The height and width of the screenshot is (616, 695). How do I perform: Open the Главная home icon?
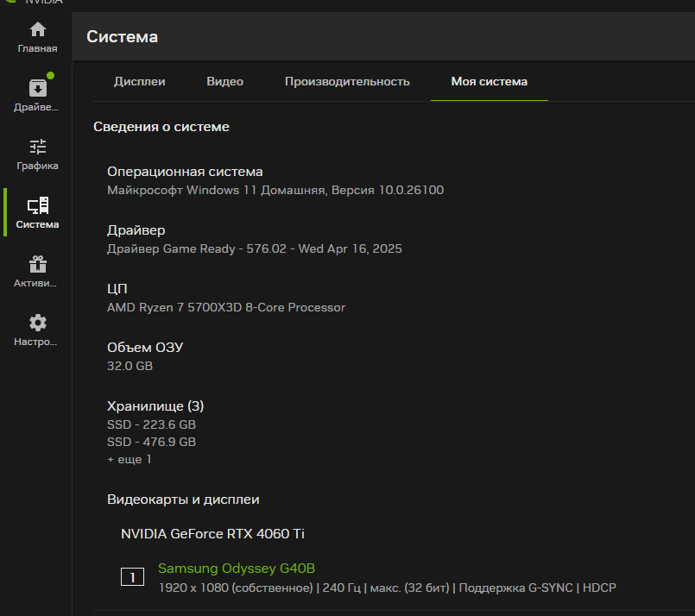point(38,29)
